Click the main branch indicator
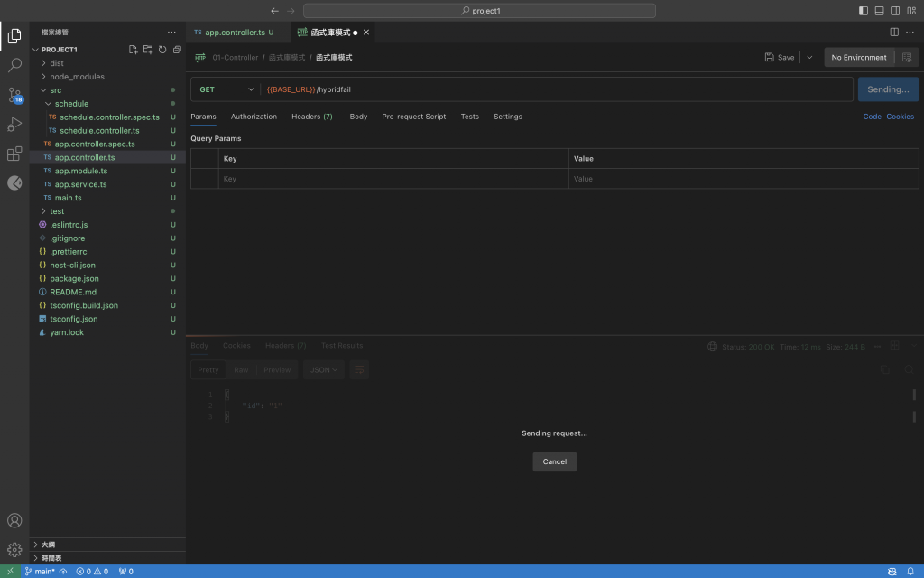924x578 pixels. (x=40, y=572)
